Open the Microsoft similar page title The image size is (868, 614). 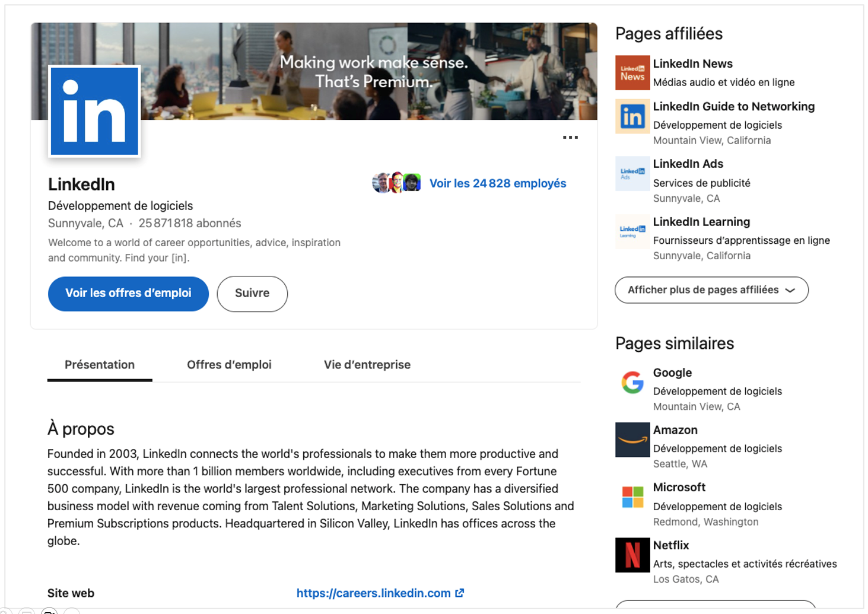(679, 487)
